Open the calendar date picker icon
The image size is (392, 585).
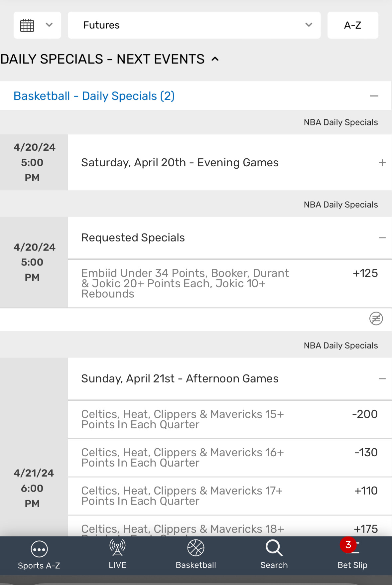pyautogui.click(x=27, y=25)
